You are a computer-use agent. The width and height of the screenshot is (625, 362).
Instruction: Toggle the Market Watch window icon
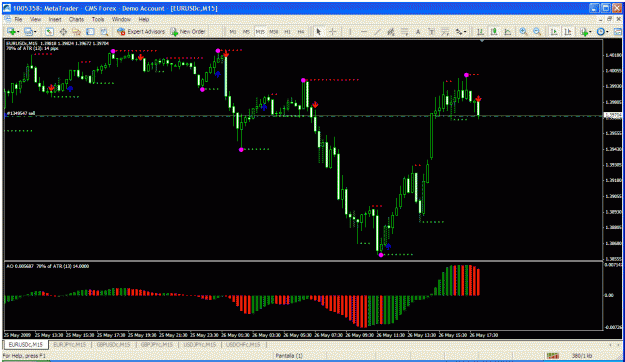pyautogui.click(x=49, y=31)
